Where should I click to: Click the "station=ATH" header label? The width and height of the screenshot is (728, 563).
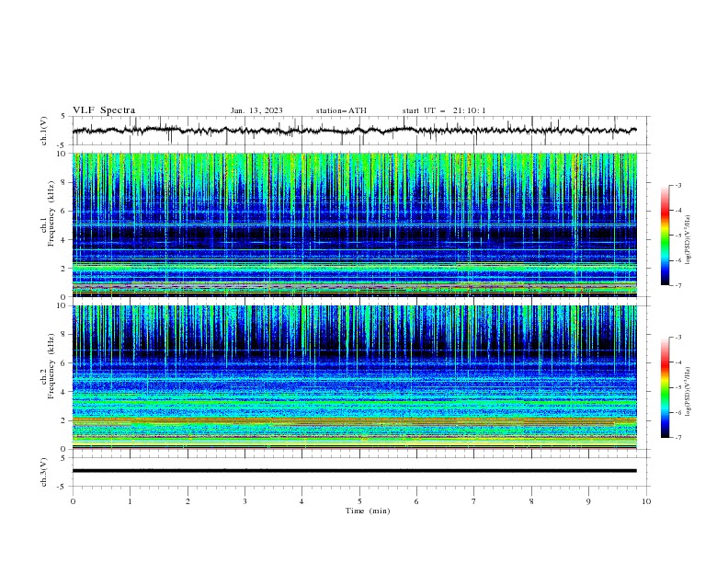coord(341,110)
